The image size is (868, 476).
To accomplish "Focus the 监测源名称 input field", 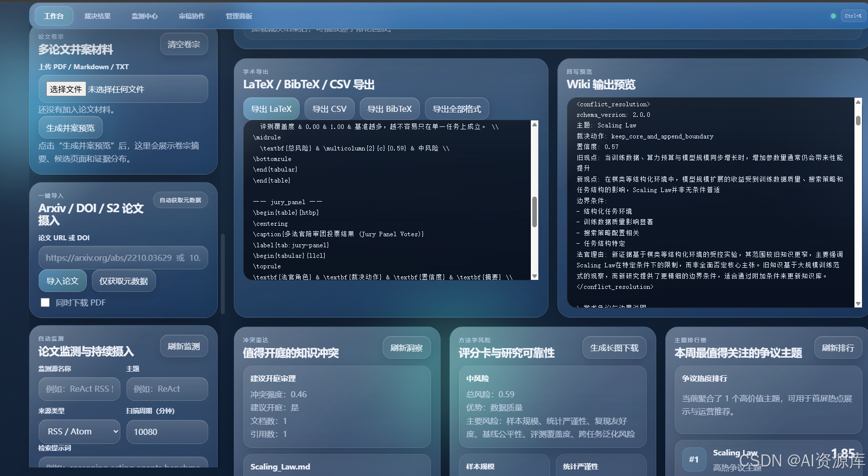I will click(x=79, y=389).
